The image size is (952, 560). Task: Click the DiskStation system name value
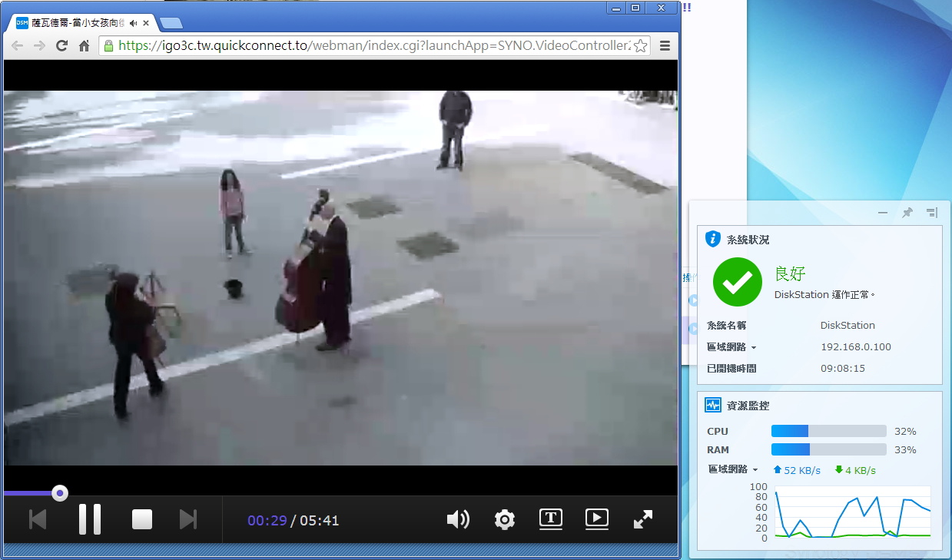[848, 326]
